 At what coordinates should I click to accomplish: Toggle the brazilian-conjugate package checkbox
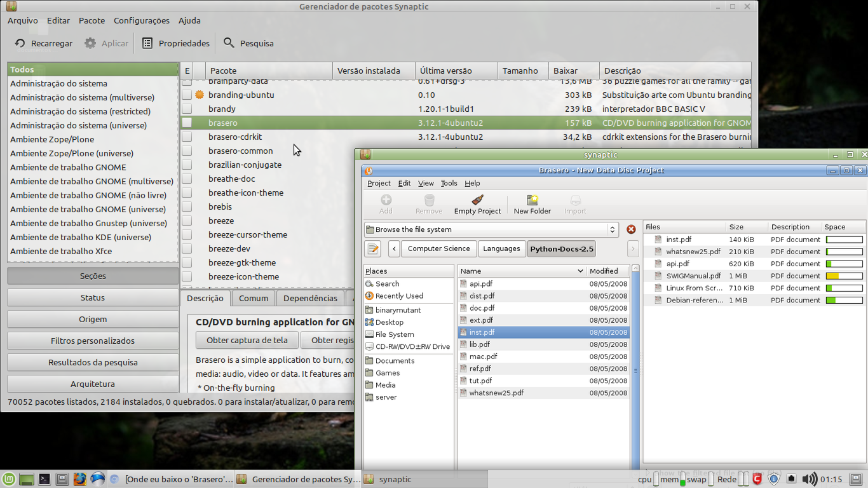click(x=187, y=165)
